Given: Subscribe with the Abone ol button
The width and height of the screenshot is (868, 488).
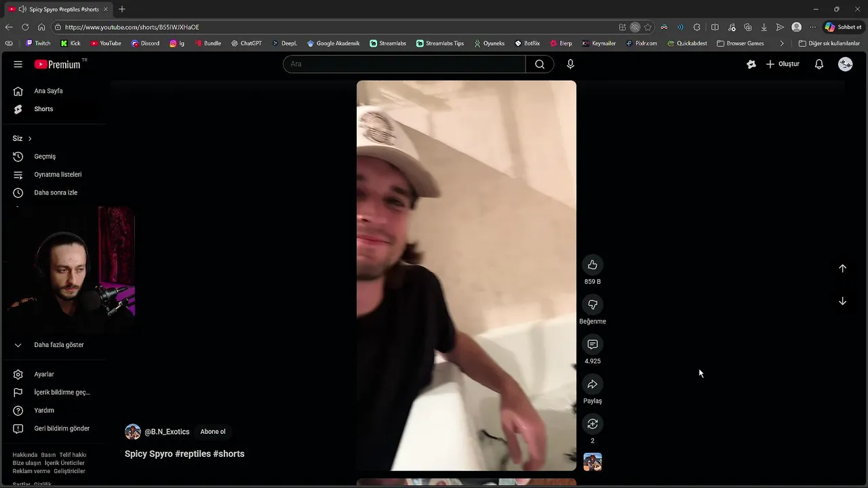Looking at the screenshot, I should coord(212,432).
